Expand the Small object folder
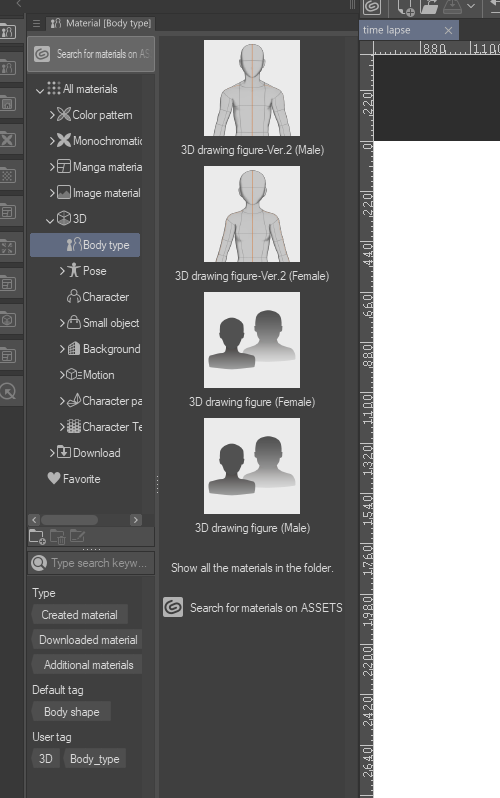This screenshot has height=798, width=500. (x=62, y=323)
